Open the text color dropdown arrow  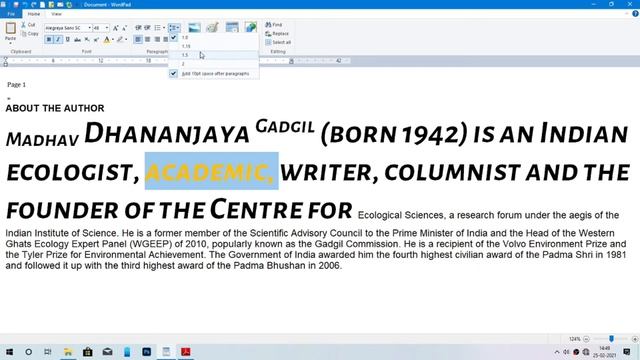tap(113, 39)
